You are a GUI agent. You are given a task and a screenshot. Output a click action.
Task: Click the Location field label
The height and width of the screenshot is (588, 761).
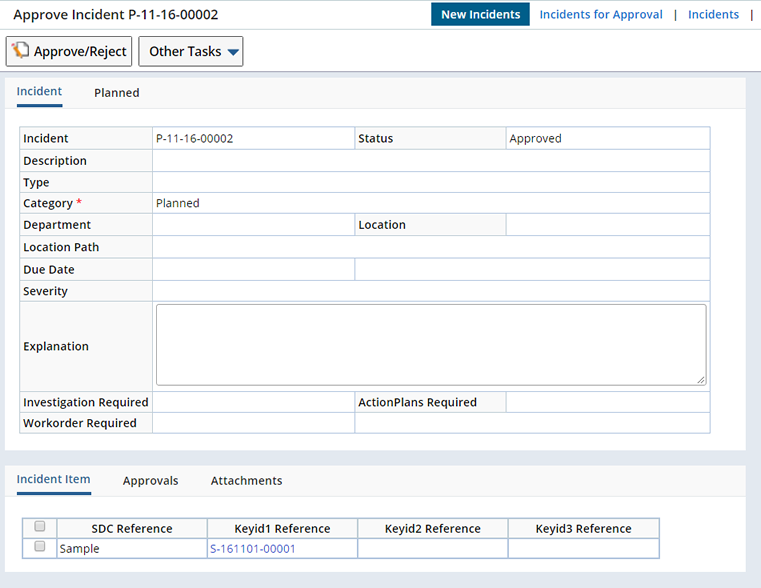(382, 225)
